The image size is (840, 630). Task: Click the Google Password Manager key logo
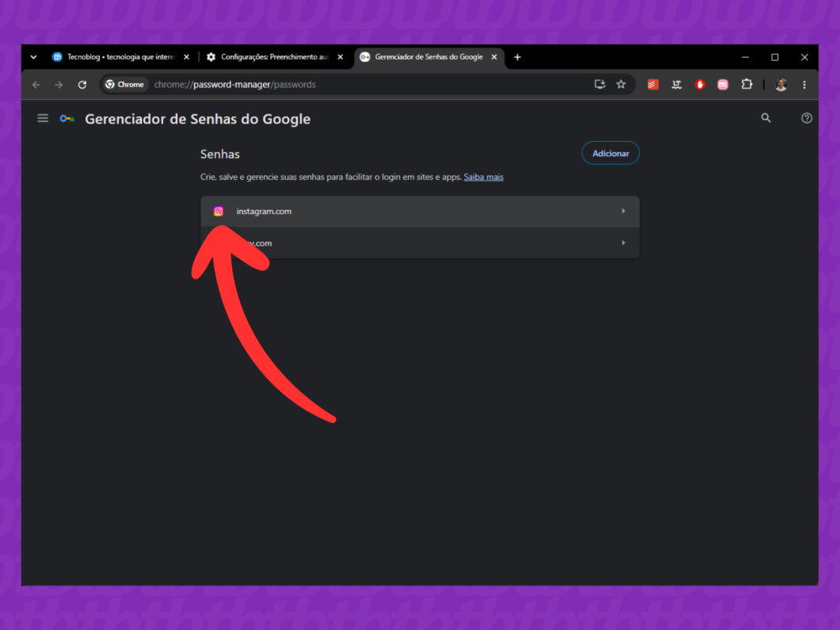point(67,119)
